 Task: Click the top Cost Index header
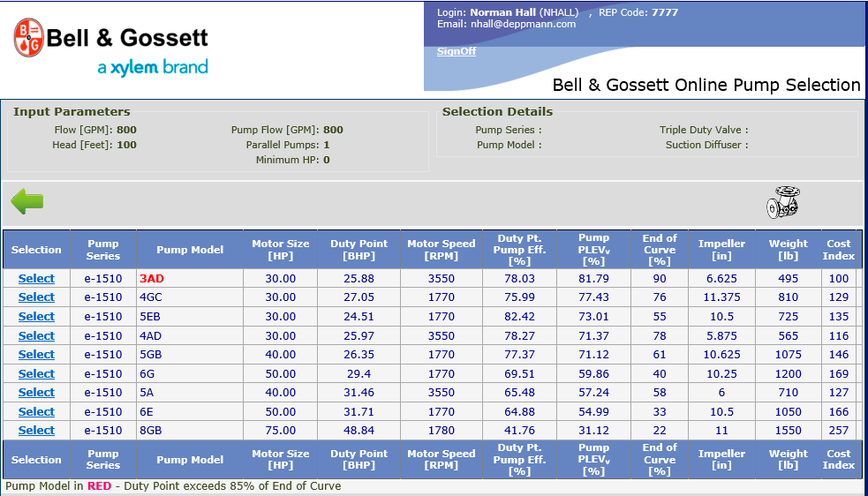(839, 250)
